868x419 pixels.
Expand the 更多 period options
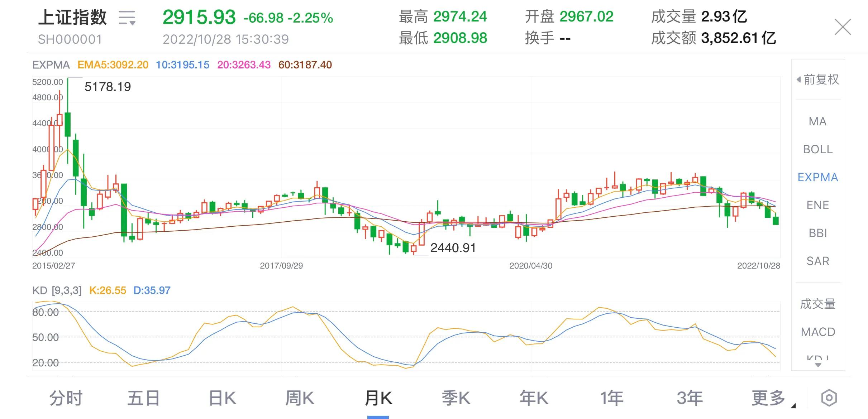coord(769,398)
